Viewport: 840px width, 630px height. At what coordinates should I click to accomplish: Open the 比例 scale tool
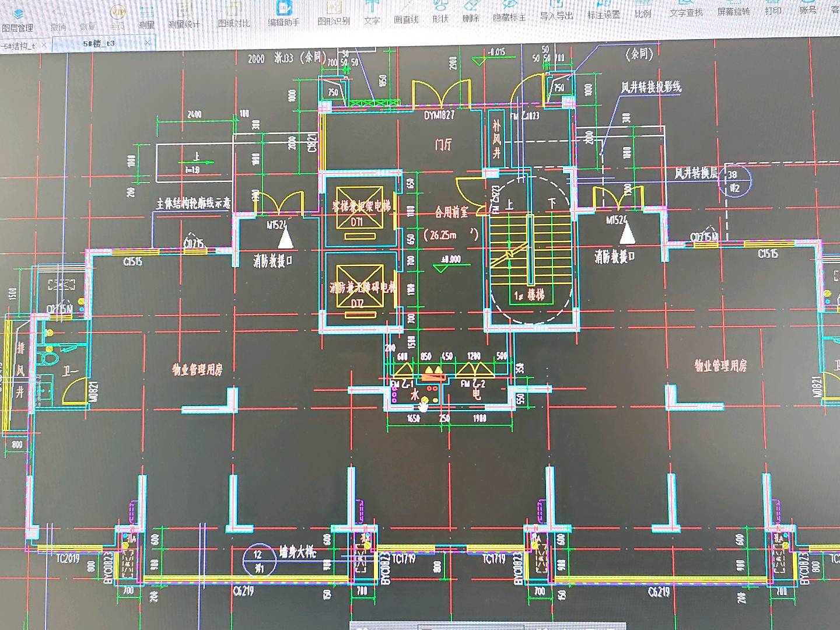click(643, 10)
